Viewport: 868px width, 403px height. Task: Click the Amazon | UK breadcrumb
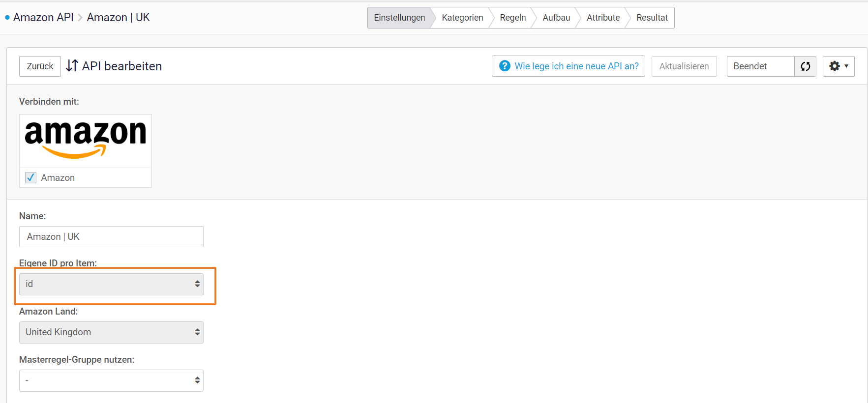[118, 17]
